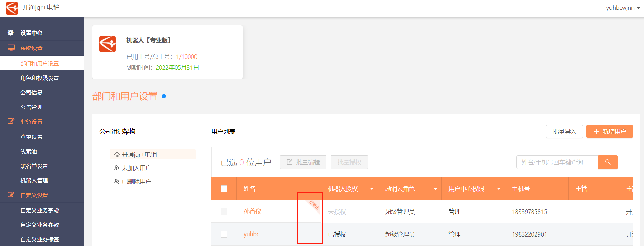Viewport: 644px width, 246px height.
Task: Click the user icon beside 已删除用户
Action: (x=117, y=182)
